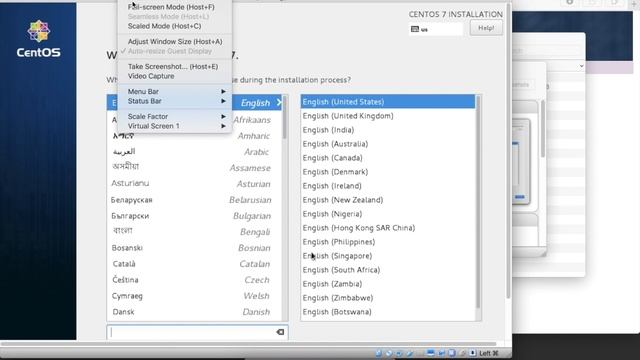Click the hard disk indicator in status bar

click(379, 353)
